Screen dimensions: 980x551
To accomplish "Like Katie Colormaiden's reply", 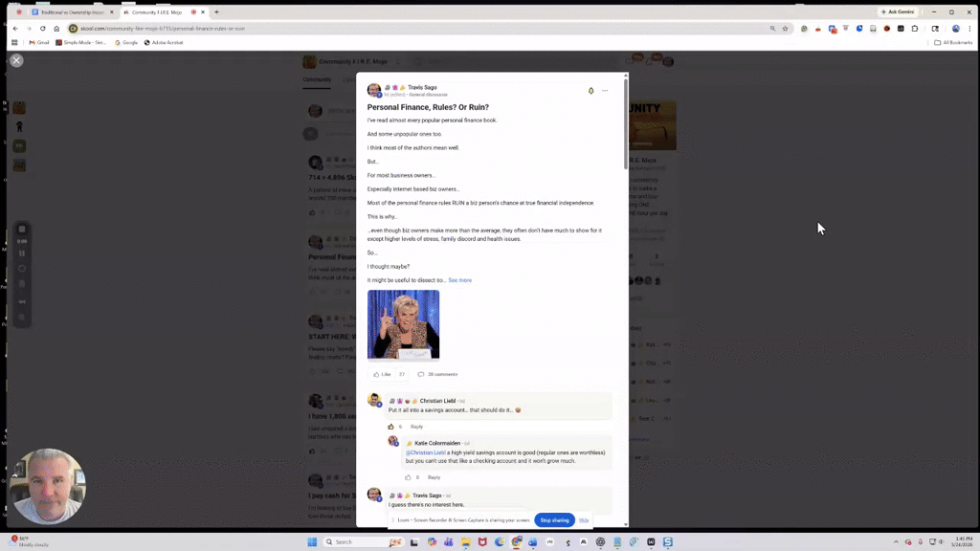I will point(408,477).
